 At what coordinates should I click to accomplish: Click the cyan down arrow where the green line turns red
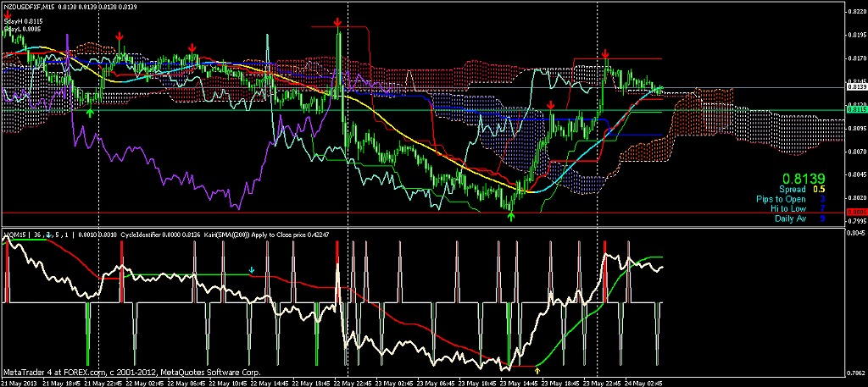point(252,270)
